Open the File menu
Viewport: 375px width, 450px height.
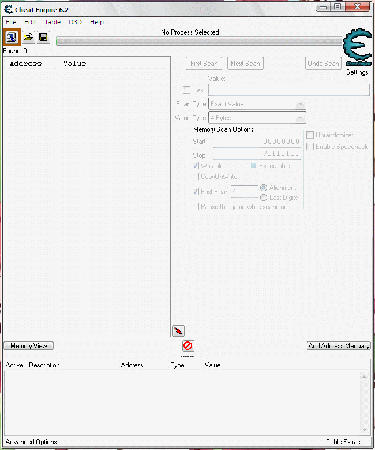coord(11,22)
